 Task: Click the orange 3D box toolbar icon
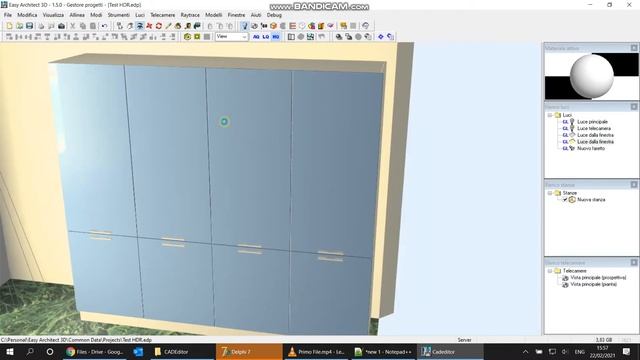tap(273, 26)
